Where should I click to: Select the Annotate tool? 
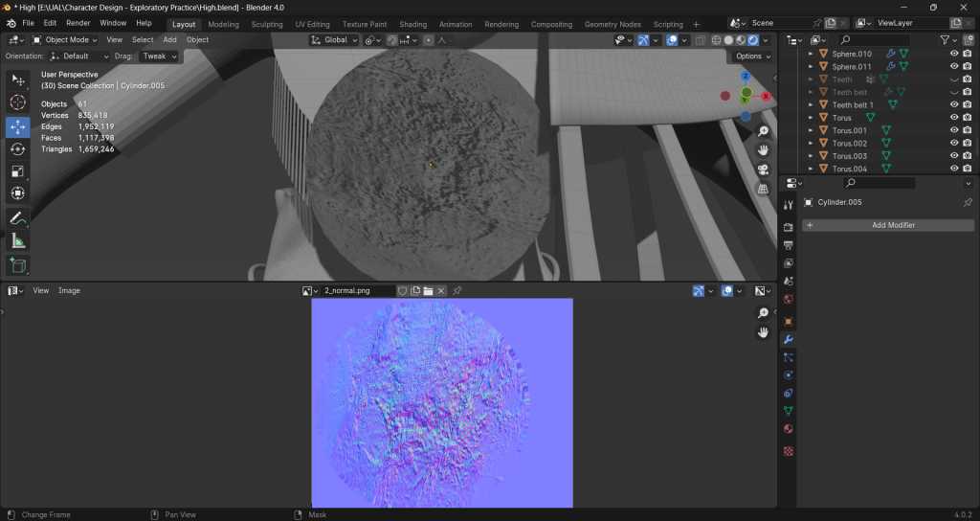tap(17, 218)
